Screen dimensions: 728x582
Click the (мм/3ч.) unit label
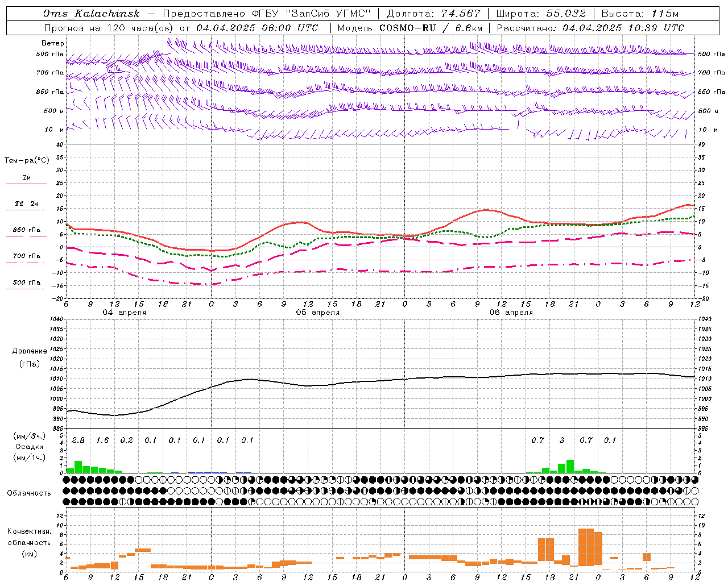click(29, 436)
